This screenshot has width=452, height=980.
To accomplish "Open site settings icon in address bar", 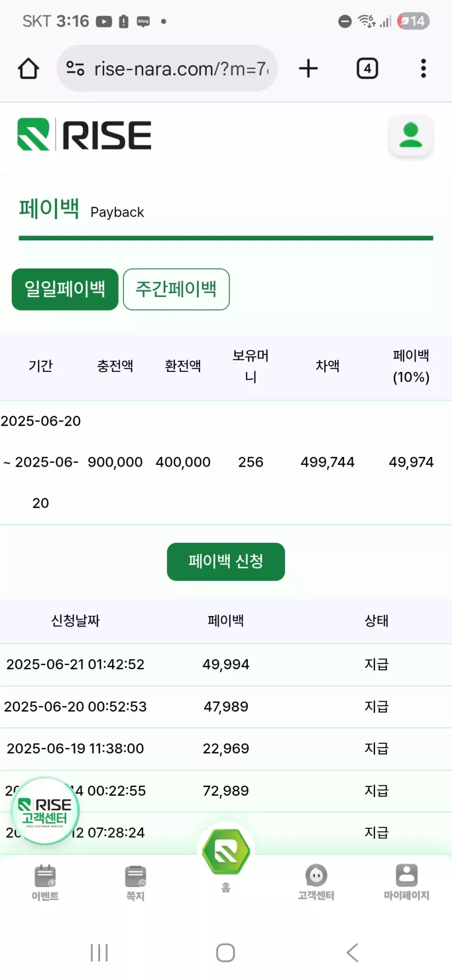I will [x=75, y=68].
